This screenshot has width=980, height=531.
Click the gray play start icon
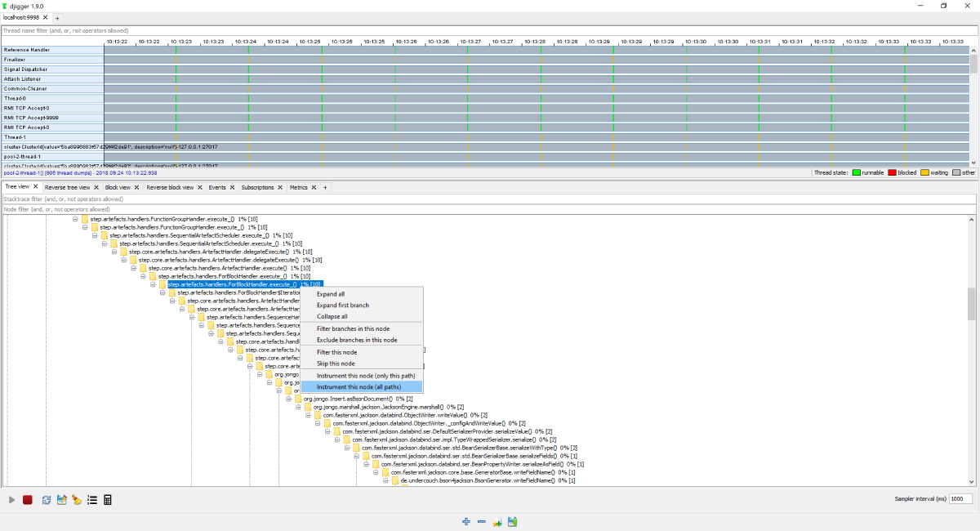tap(11, 500)
